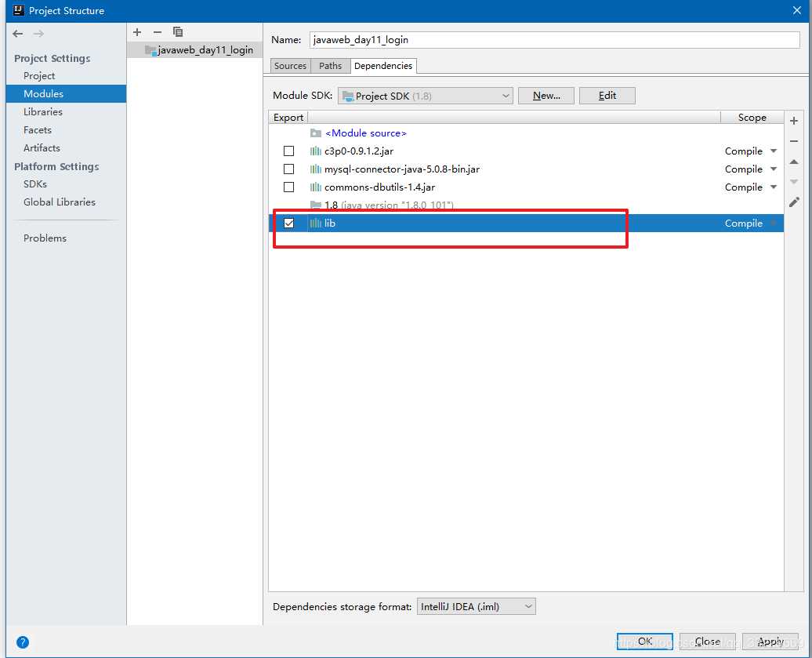Select mysql-connector-java-5.0.8-bin.jar dependency row

point(526,169)
